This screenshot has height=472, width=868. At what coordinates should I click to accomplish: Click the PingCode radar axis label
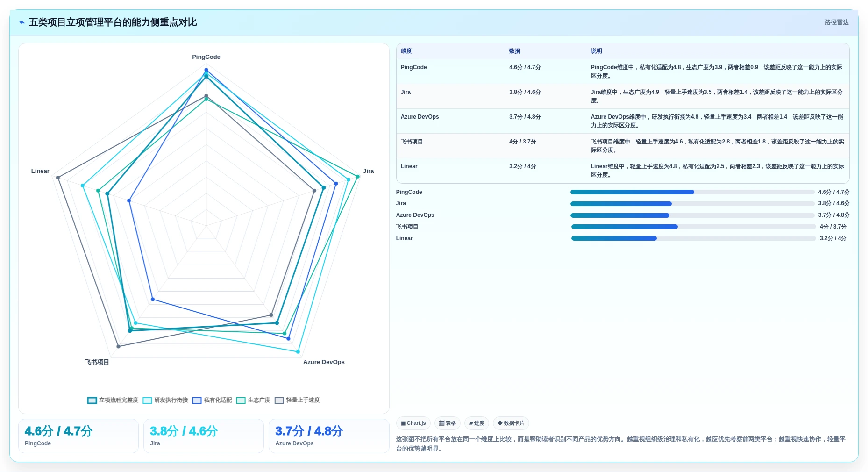tap(206, 57)
